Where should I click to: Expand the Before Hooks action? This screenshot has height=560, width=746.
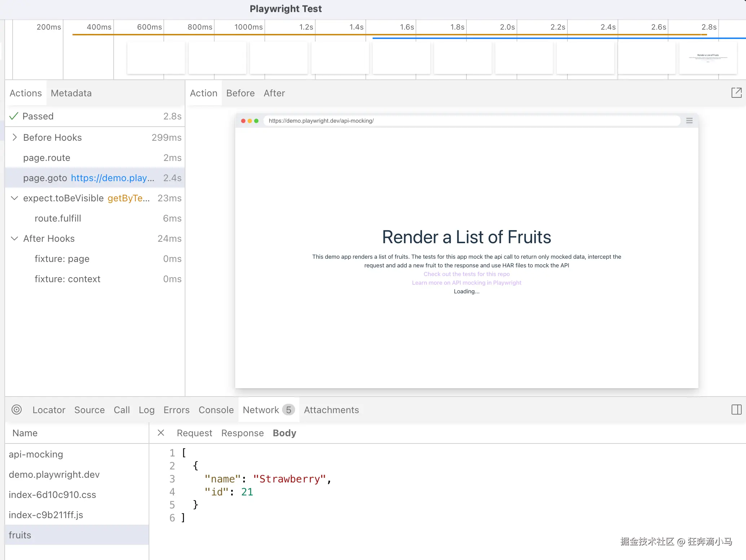[14, 137]
